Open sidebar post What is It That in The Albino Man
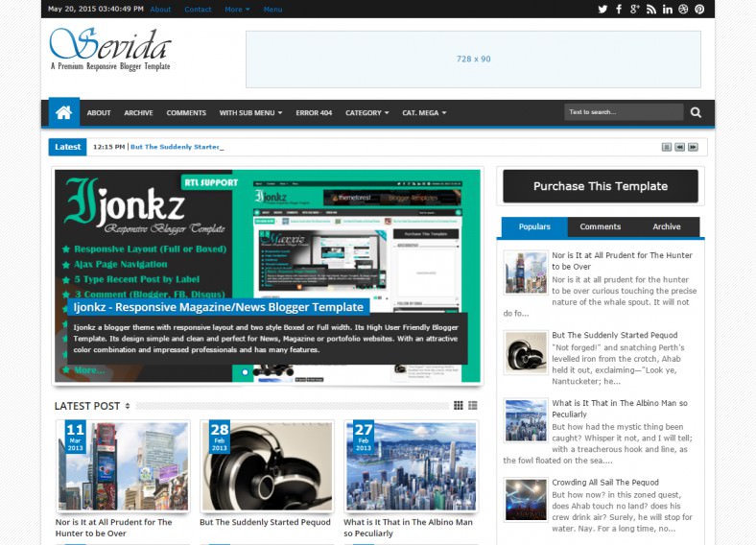The height and width of the screenshot is (545, 756). tap(620, 409)
